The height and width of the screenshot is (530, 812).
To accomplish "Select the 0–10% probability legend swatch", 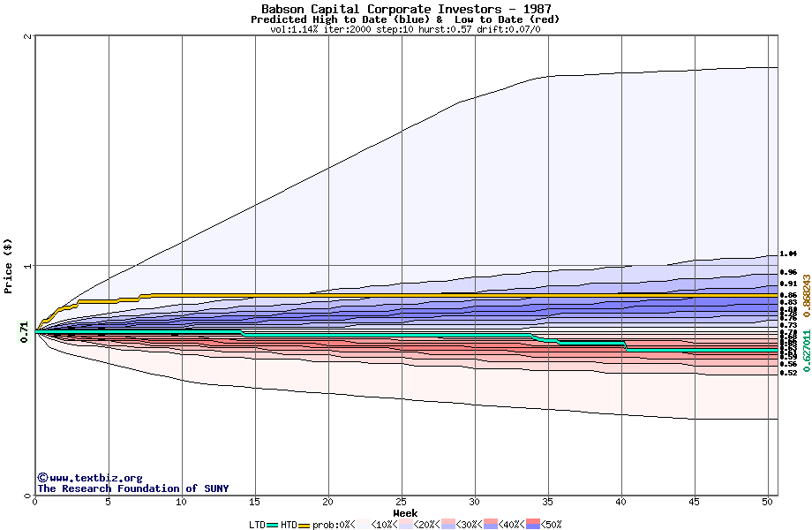I will 363,525.
